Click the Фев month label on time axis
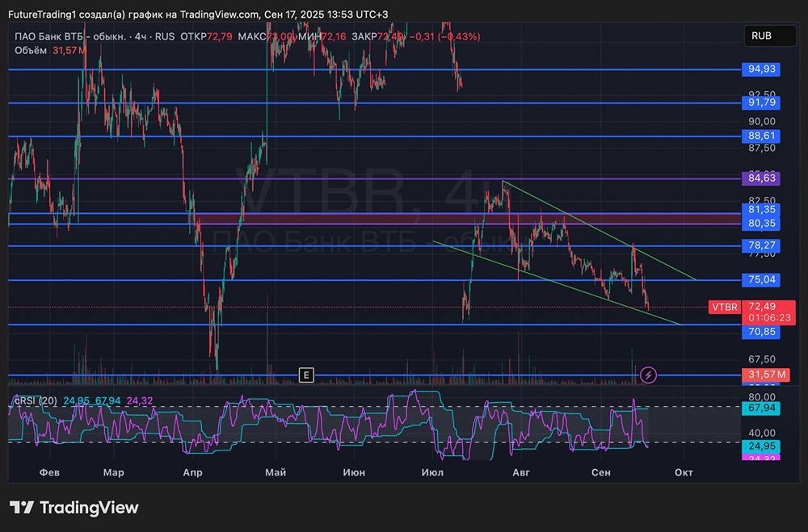Screen dimensions: 808x532 point(49,472)
